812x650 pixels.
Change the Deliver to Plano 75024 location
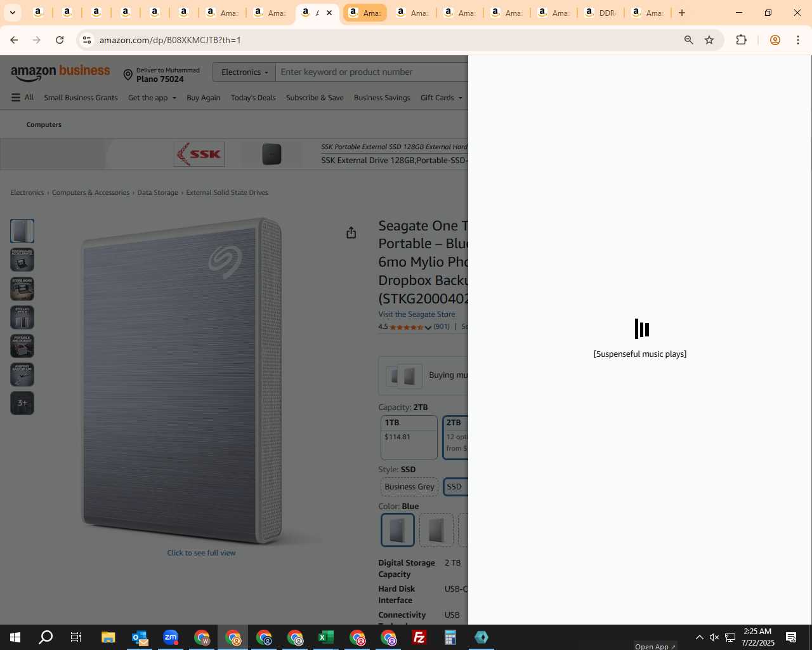[x=162, y=75]
